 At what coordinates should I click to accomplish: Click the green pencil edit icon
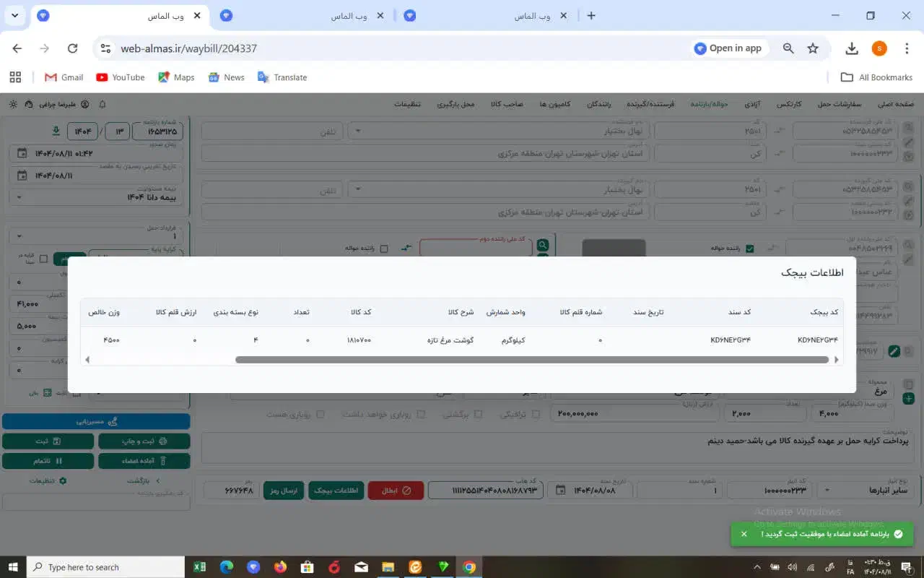pyautogui.click(x=894, y=351)
